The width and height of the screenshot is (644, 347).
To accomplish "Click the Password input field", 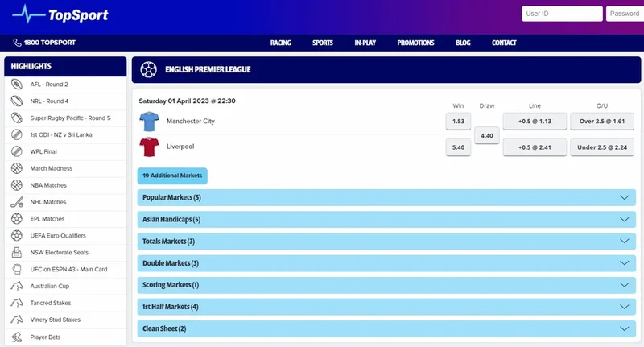I will point(625,14).
